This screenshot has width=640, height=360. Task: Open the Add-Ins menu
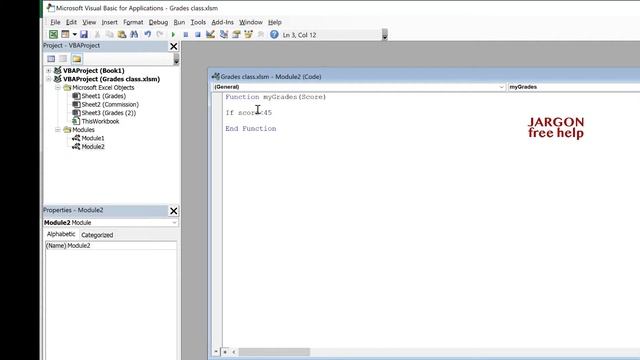pos(222,22)
